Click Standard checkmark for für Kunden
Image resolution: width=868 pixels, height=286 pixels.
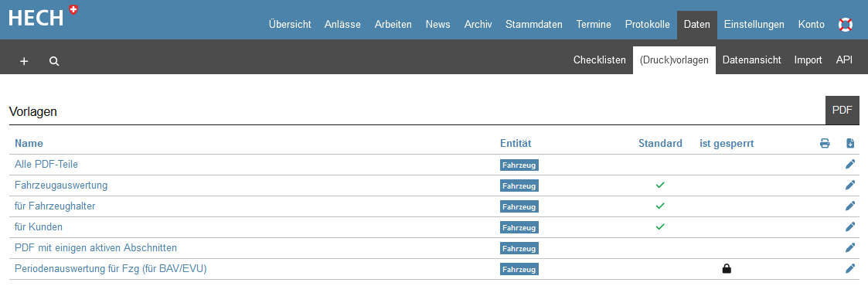(x=660, y=226)
